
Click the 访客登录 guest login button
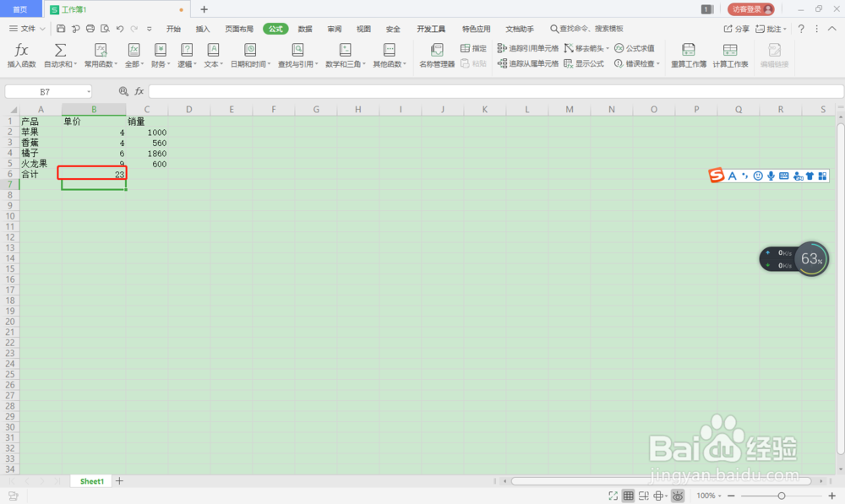pos(750,9)
